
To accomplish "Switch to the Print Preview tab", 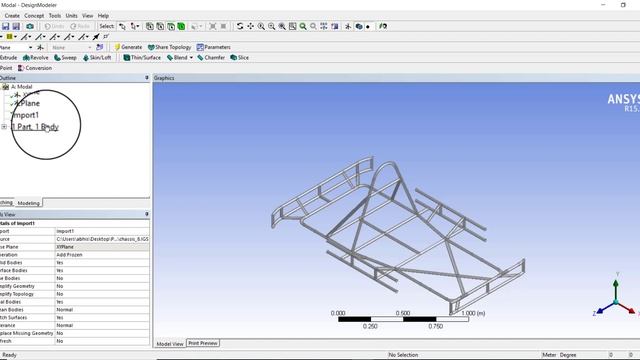I will pos(203,343).
